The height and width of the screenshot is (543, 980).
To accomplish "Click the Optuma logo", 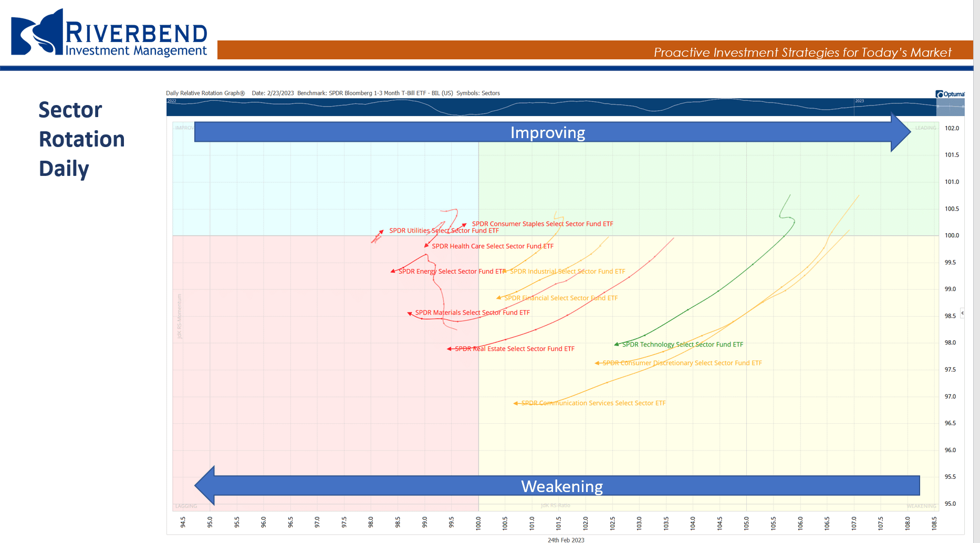I will point(950,94).
